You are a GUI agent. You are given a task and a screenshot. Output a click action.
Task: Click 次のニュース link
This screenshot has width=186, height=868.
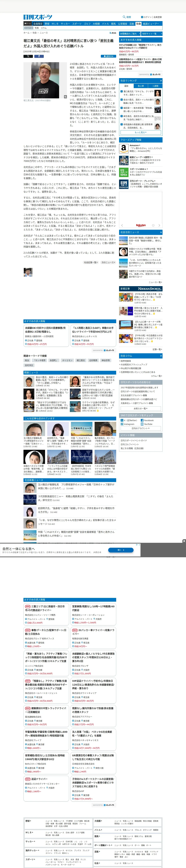[108, 262]
